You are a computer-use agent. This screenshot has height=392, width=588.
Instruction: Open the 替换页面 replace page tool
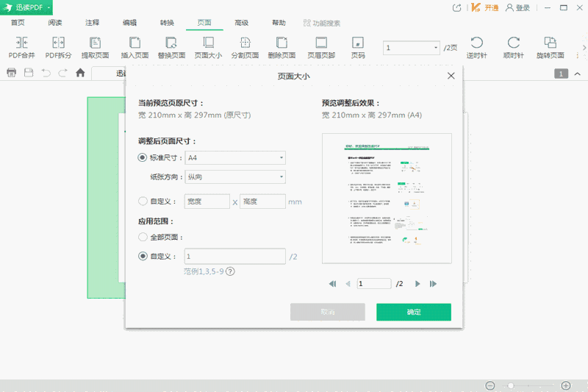coord(171,43)
